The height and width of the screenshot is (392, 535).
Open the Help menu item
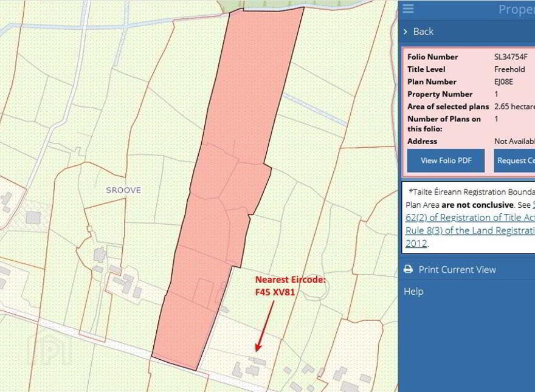pyautogui.click(x=413, y=291)
